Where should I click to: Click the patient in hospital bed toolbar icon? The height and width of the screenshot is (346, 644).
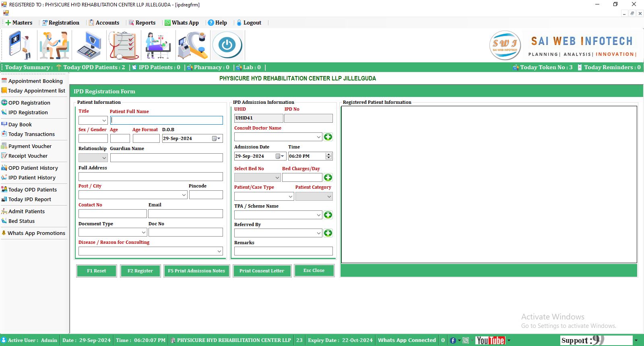click(158, 45)
